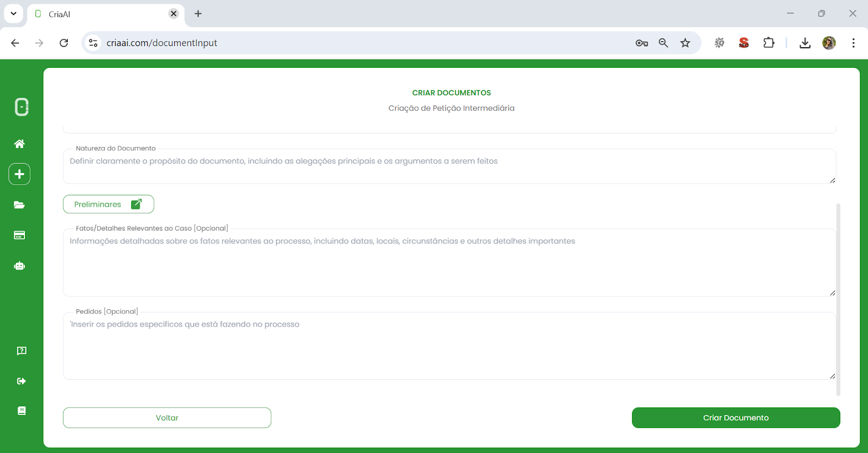Go to home via sidebar house icon
Screen dimensions: 868x453
[x=20, y=144]
